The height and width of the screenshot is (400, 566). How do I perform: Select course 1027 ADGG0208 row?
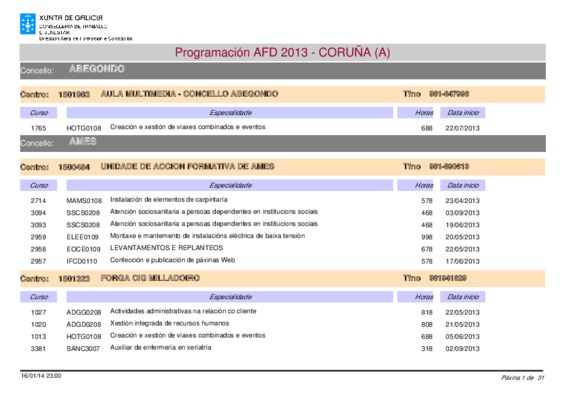point(255,312)
